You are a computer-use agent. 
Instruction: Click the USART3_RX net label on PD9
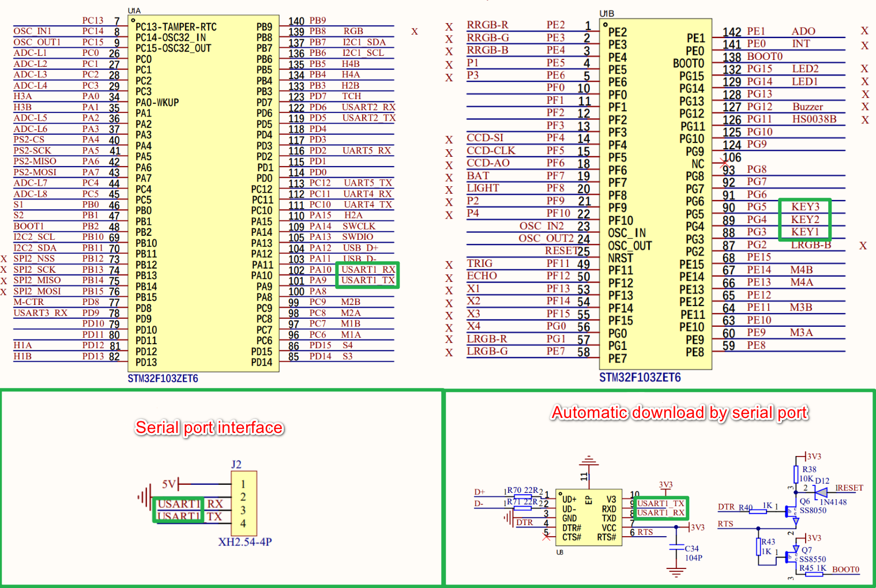coord(40,313)
